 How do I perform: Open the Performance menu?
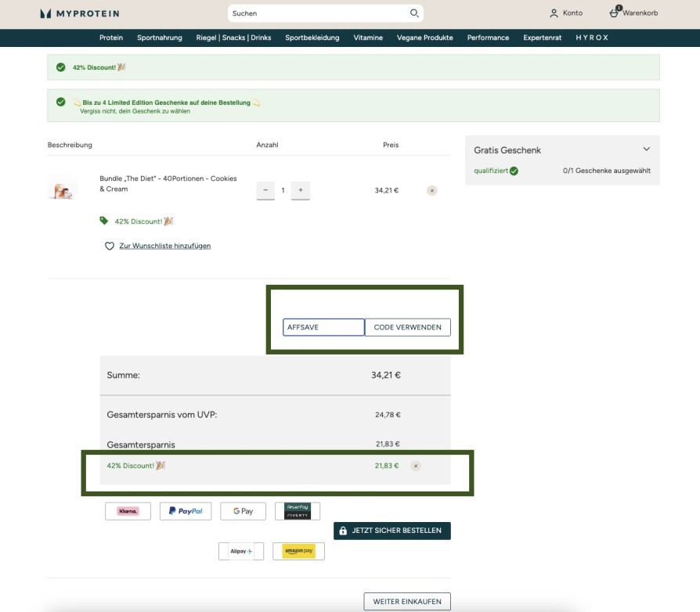[x=488, y=38]
